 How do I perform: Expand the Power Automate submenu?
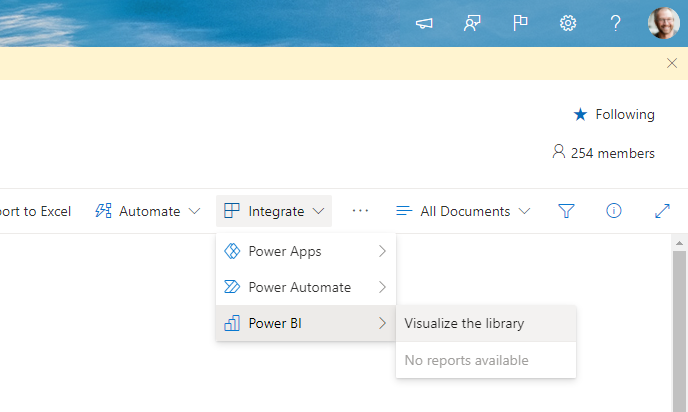coord(305,287)
